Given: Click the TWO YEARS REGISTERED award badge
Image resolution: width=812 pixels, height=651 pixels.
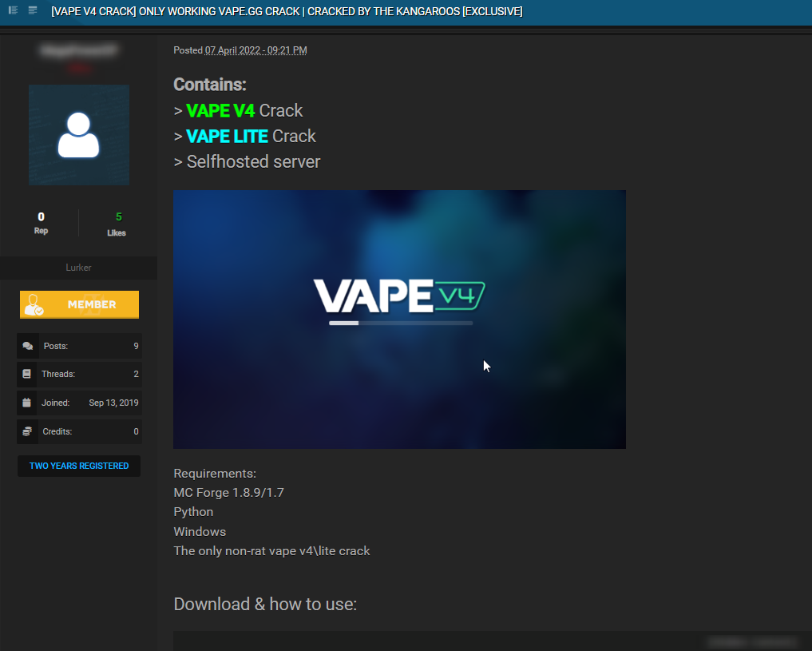Looking at the screenshot, I should [x=79, y=466].
